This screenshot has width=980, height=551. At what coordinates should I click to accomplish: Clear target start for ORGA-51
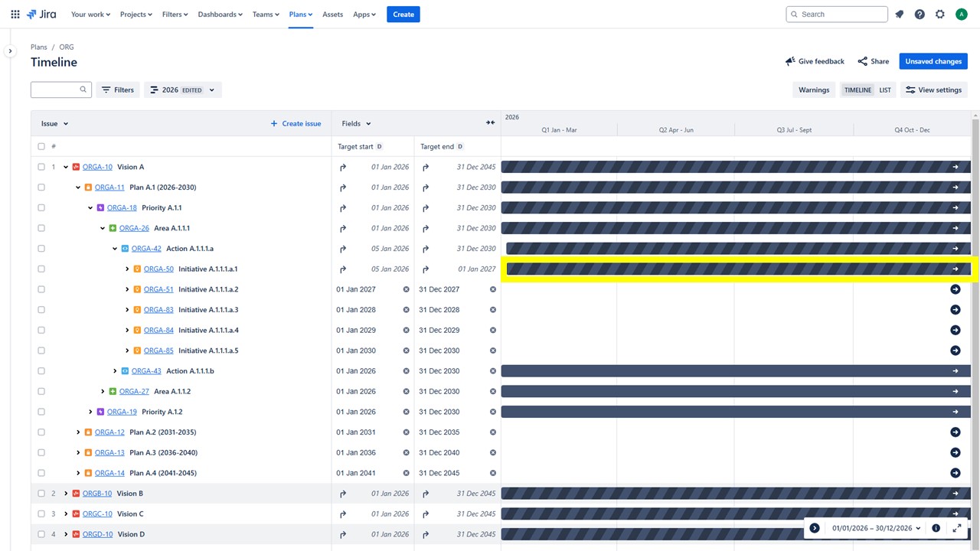pos(407,289)
